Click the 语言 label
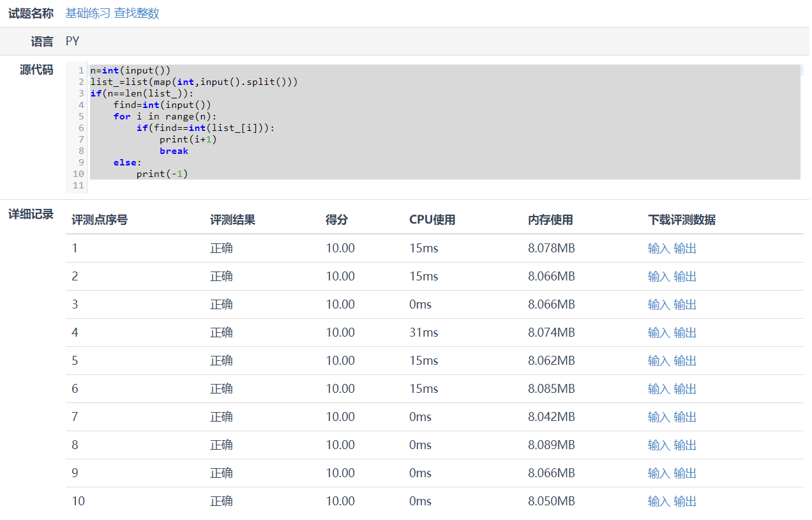The height and width of the screenshot is (520, 812). pos(42,42)
